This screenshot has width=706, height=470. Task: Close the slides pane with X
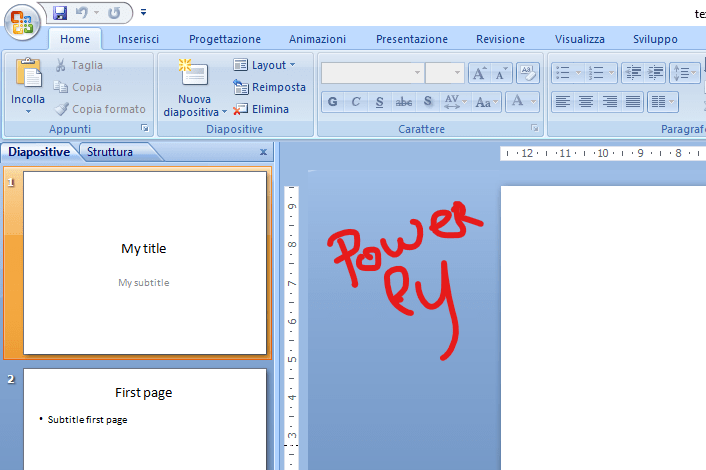[263, 152]
